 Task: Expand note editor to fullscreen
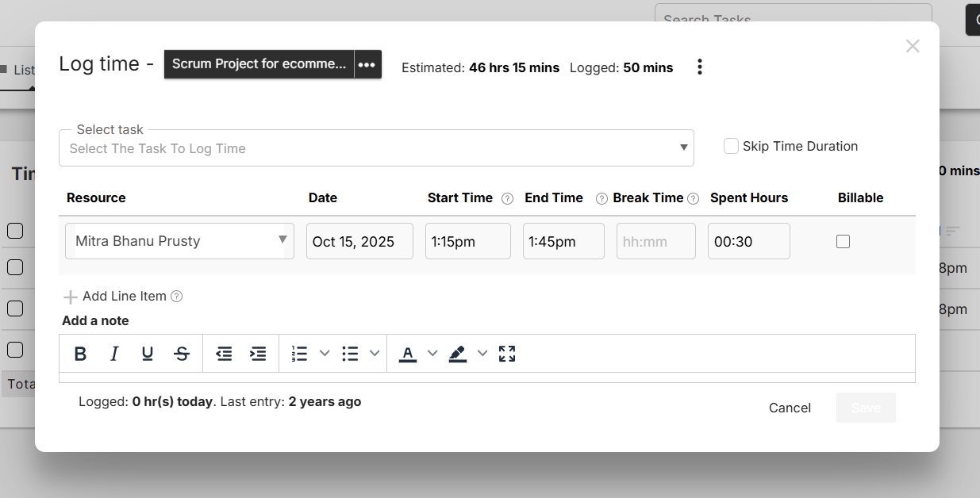click(x=507, y=354)
